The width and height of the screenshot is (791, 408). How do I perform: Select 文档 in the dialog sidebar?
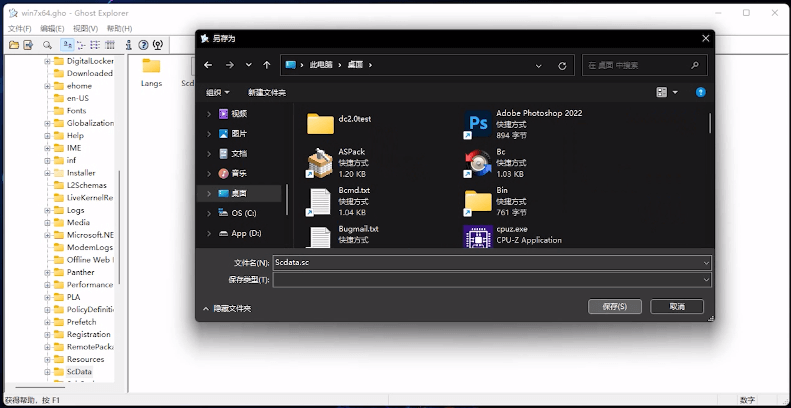click(x=240, y=153)
